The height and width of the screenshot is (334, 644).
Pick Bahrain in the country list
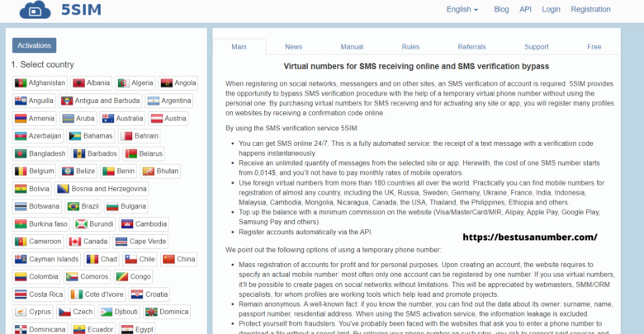[140, 136]
